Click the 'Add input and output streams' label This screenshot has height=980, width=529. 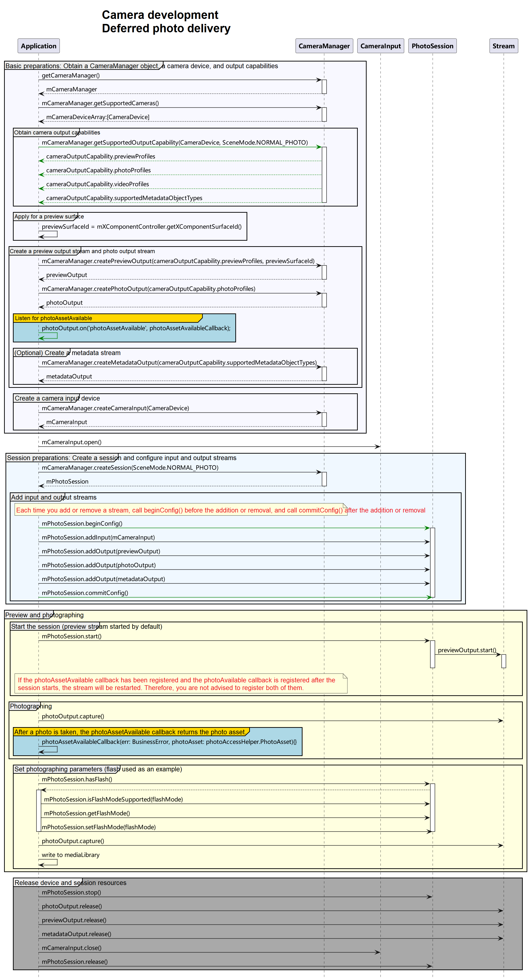click(54, 497)
